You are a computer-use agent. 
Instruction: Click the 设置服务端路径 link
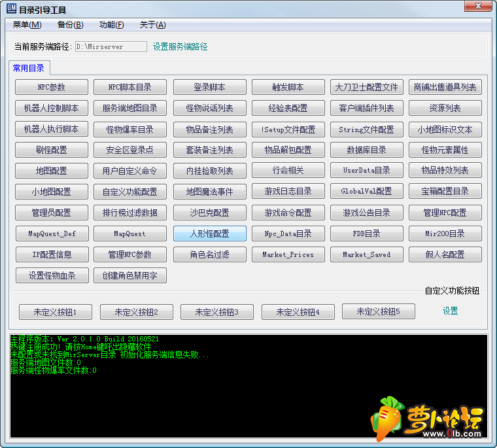tap(180, 46)
